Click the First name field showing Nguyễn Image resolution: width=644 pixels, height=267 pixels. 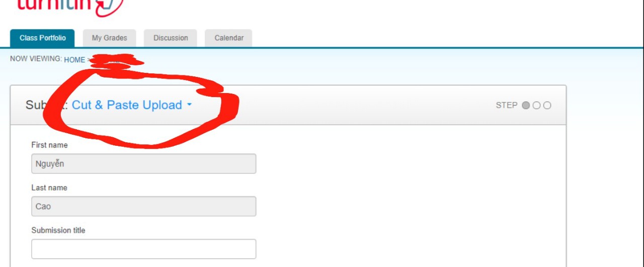coord(143,163)
